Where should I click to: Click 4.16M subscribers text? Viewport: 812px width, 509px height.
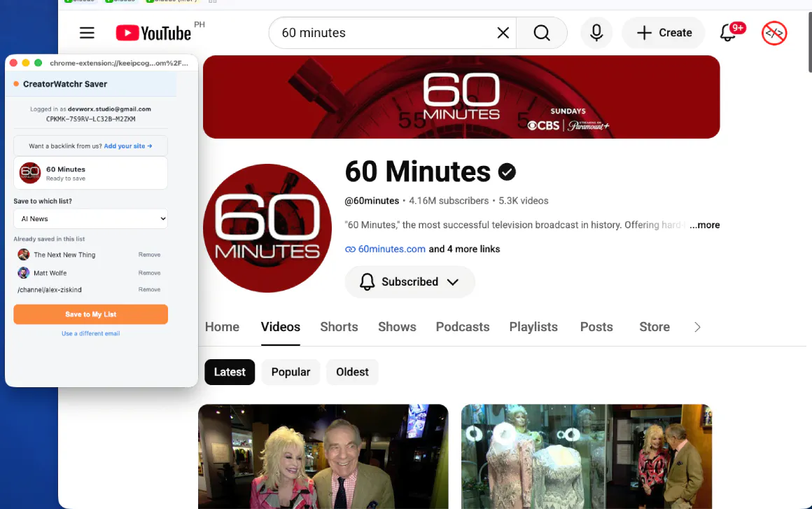(x=449, y=201)
